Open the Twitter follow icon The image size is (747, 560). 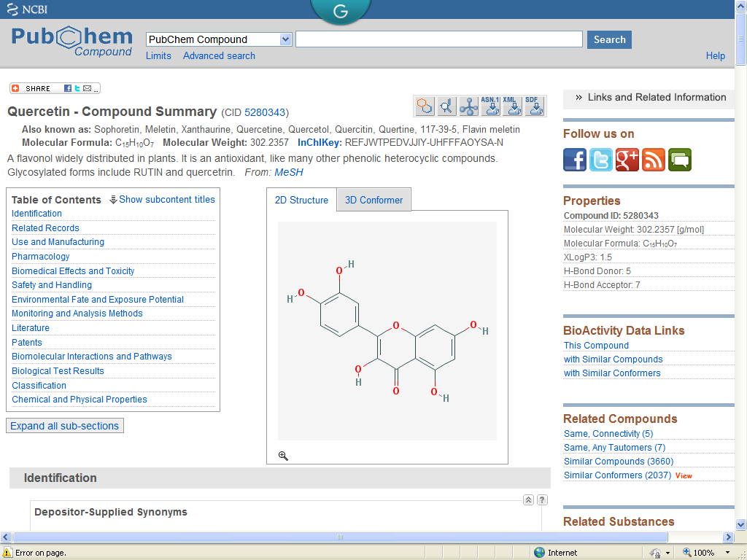click(601, 160)
